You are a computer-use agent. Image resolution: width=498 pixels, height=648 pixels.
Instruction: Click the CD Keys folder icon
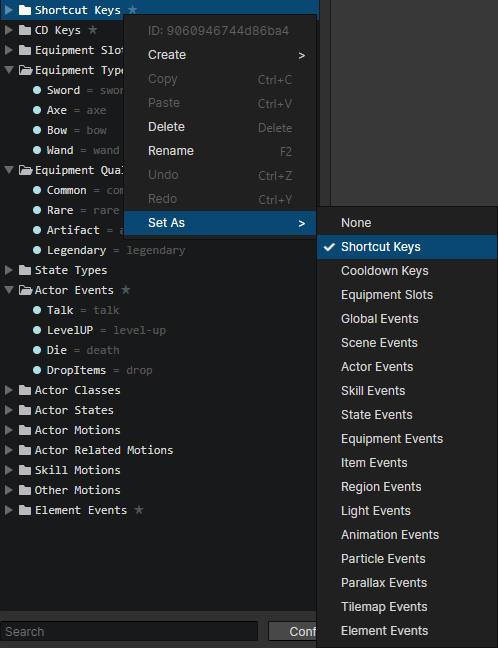pos(25,30)
